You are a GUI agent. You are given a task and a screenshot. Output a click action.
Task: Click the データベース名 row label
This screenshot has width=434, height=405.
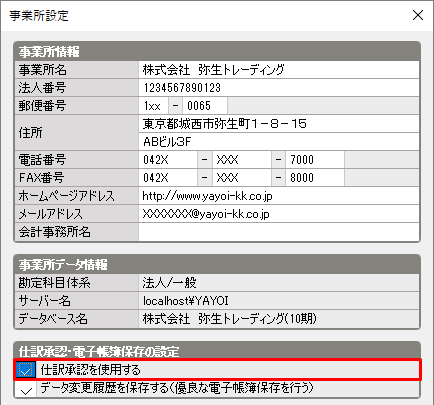pyautogui.click(x=77, y=319)
